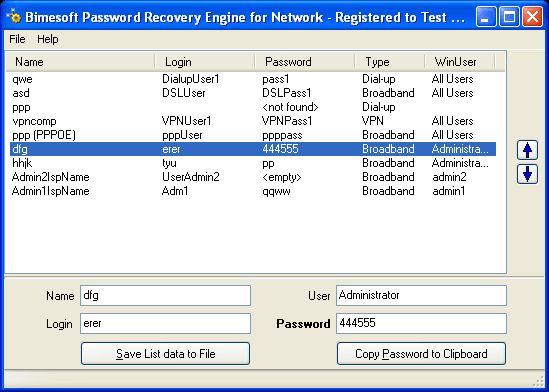Click the DialupUser1 login cell
The image size is (549, 392).
[x=191, y=79]
